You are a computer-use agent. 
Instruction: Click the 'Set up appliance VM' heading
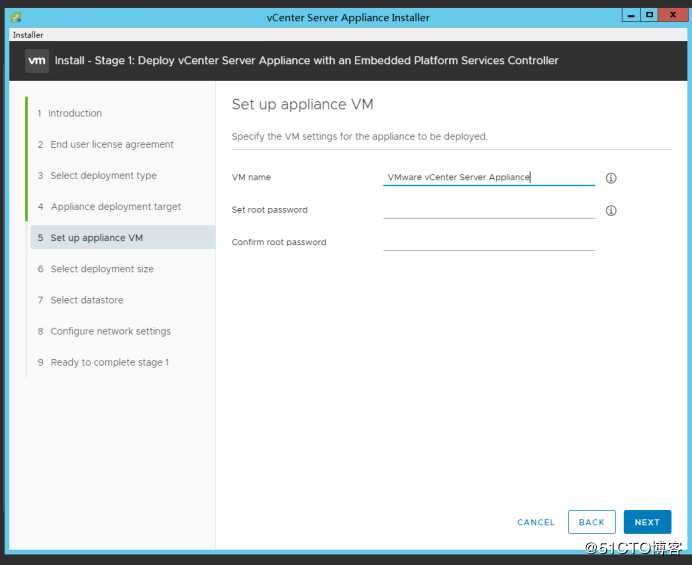[303, 104]
